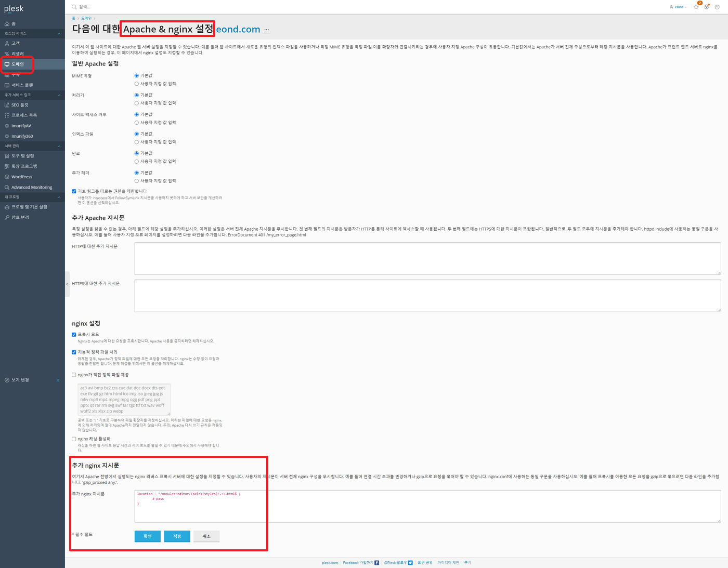Open the 의견 공유 footer link
The width and height of the screenshot is (728, 568).
[425, 563]
